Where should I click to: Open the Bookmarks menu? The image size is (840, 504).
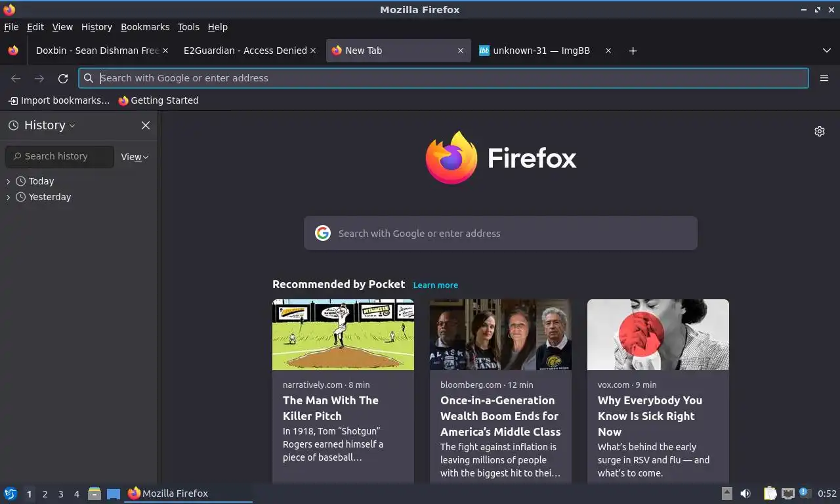point(145,27)
